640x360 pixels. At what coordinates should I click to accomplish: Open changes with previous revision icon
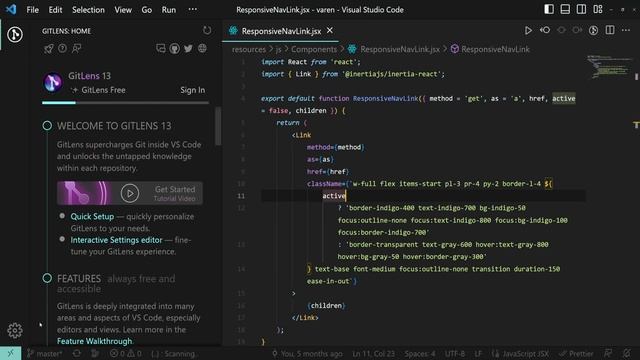(x=545, y=31)
